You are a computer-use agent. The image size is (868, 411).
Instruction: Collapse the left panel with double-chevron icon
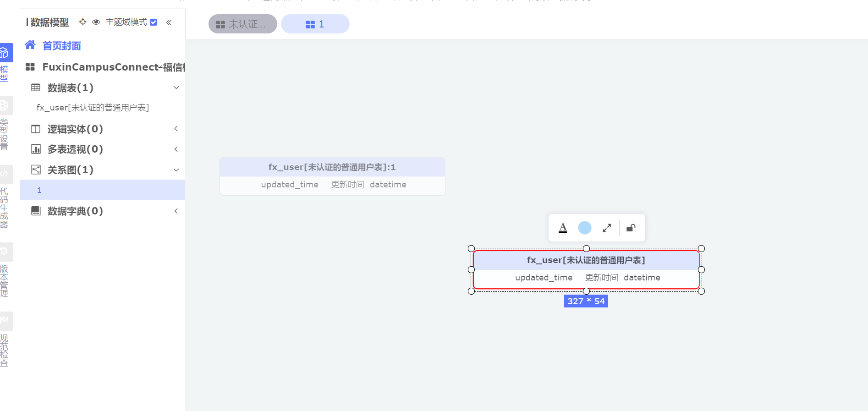(x=169, y=22)
